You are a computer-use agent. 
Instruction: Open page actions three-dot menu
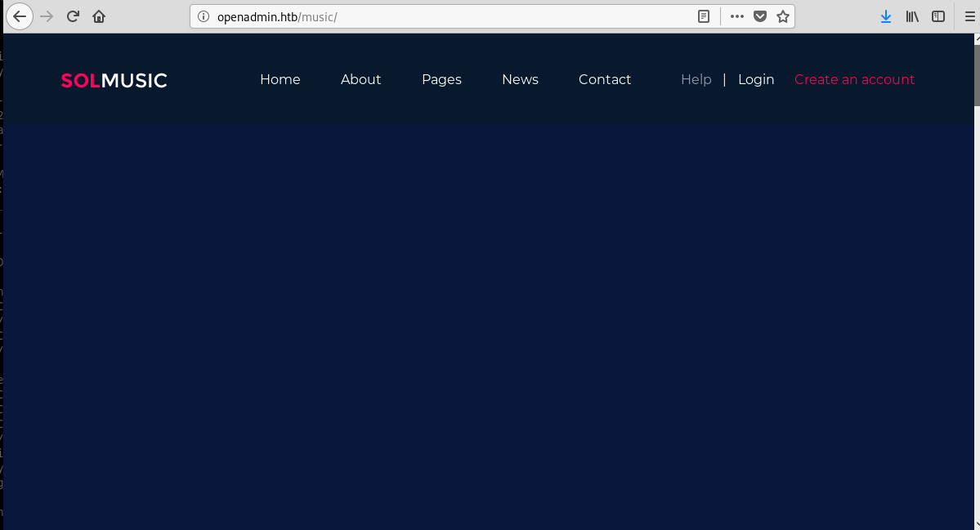pyautogui.click(x=737, y=16)
